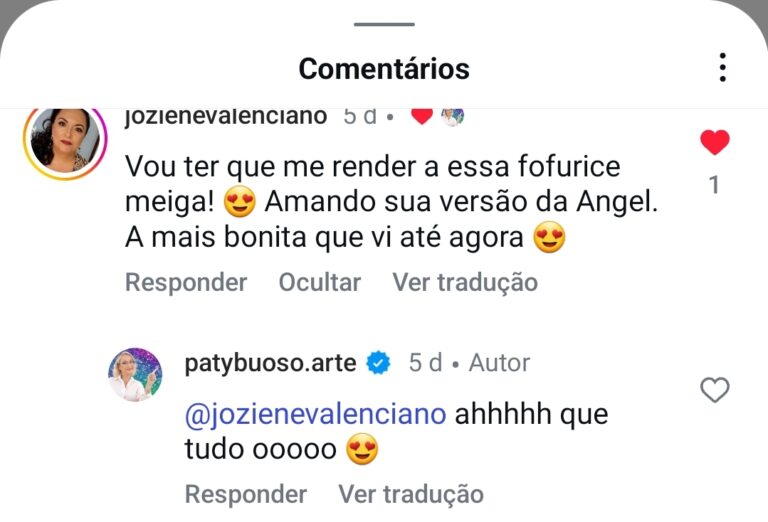Open the jozienevalenciano username link
The height and width of the screenshot is (522, 768).
pos(226,116)
